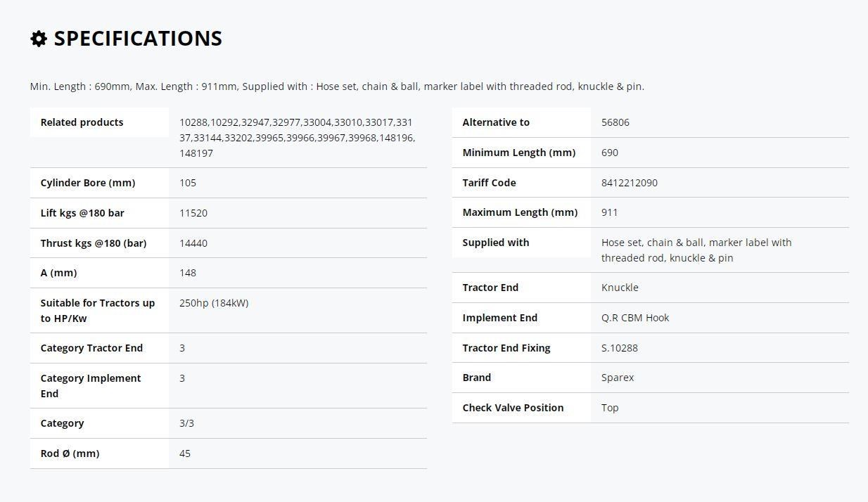Click the Rod Ø (mm) label

70,453
